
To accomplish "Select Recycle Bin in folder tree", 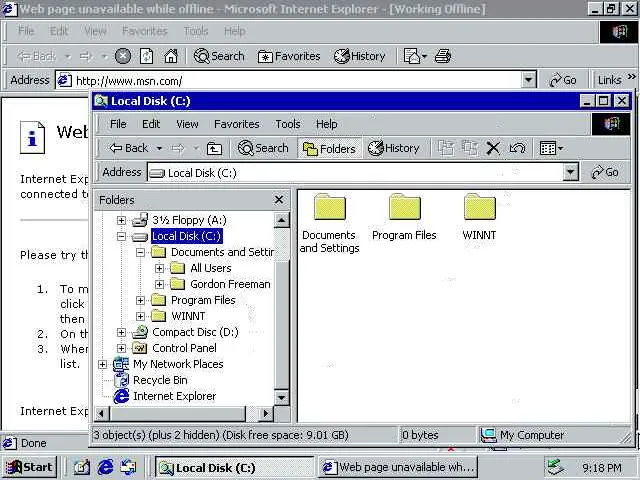I will (x=160, y=380).
